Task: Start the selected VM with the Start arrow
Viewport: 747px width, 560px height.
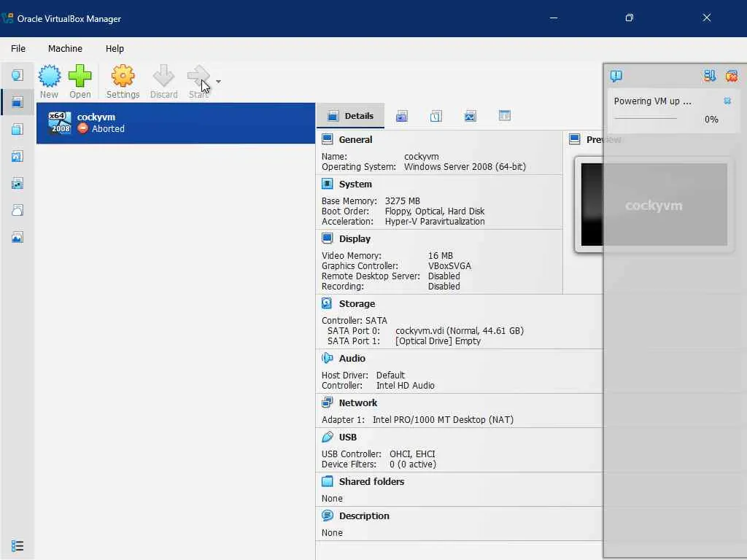Action: coord(198,82)
